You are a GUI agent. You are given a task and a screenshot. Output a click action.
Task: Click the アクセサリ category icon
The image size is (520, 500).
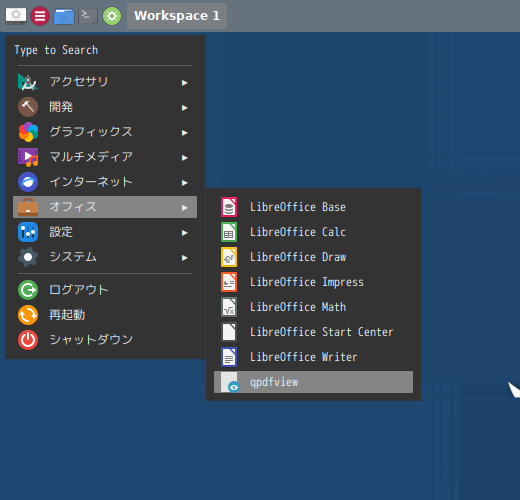click(28, 82)
